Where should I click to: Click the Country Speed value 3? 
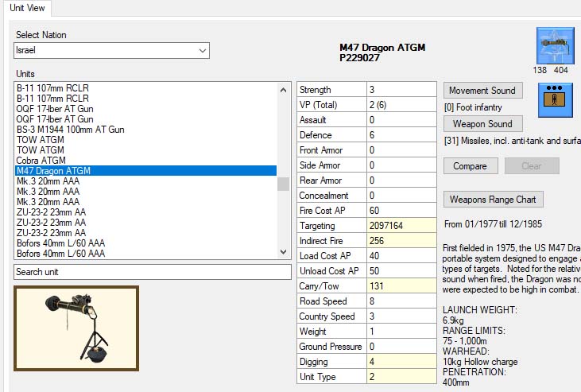point(401,316)
